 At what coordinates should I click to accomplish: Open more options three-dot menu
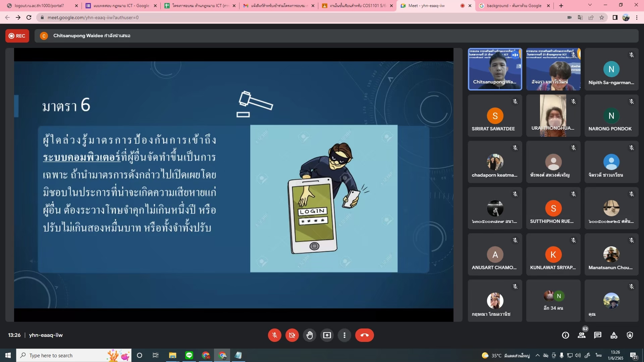click(x=344, y=335)
